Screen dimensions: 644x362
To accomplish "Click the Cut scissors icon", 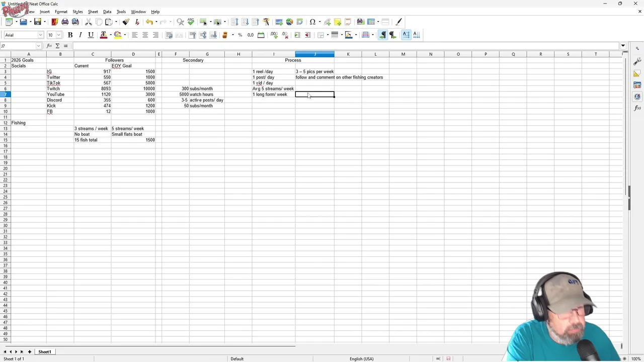I will [89, 22].
